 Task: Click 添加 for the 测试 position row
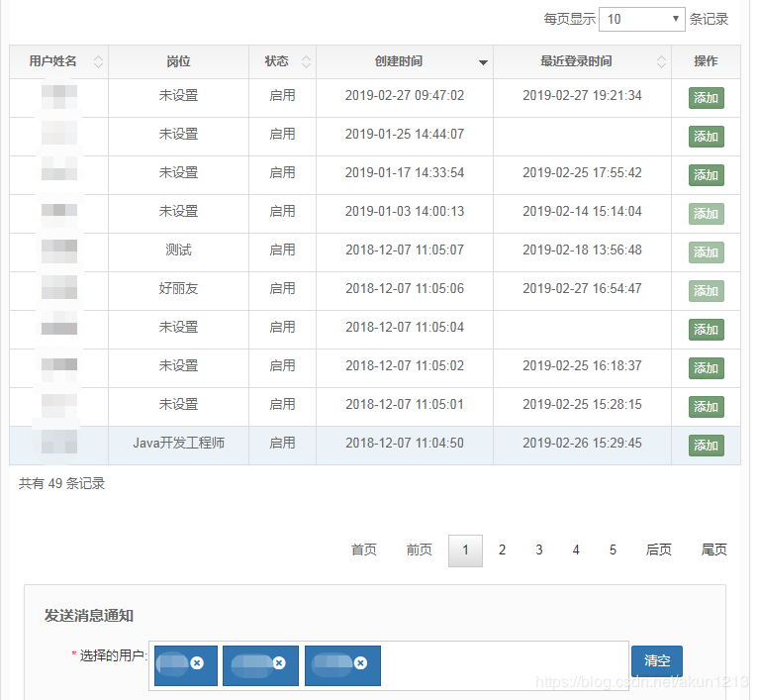point(706,252)
